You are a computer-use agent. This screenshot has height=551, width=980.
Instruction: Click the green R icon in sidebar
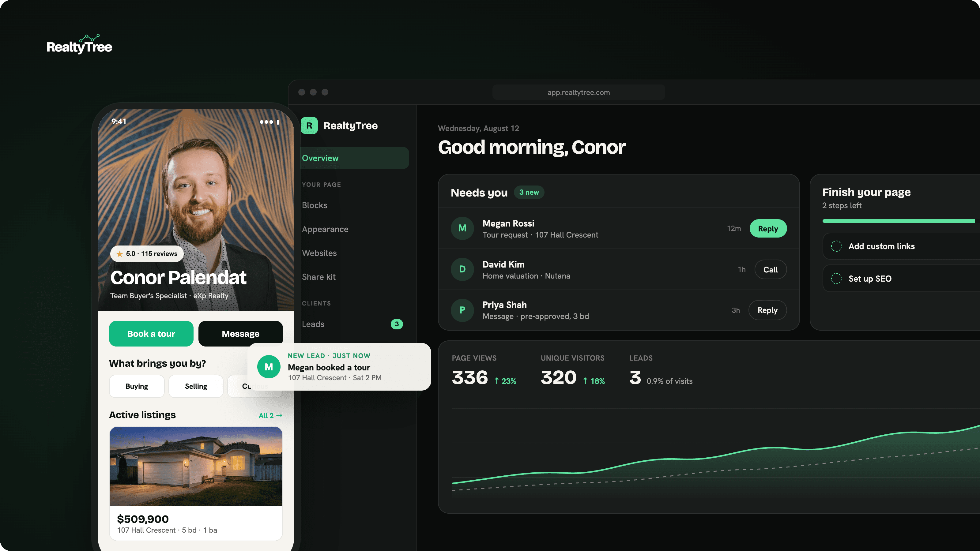[x=309, y=126]
